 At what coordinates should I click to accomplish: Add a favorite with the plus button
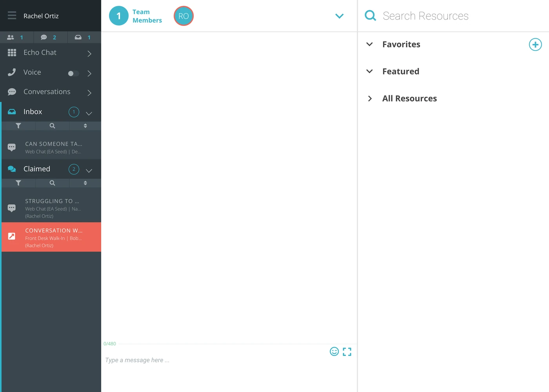coord(535,44)
